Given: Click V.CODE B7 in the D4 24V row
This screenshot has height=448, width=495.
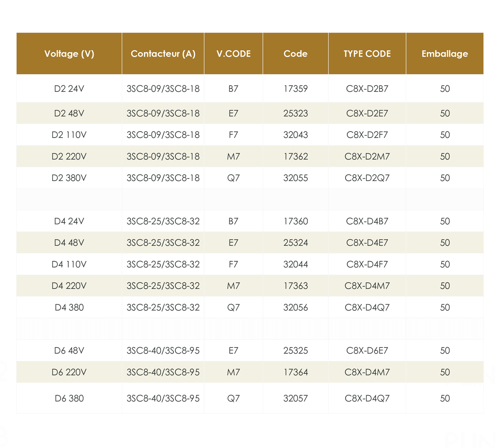Looking at the screenshot, I should point(233,221).
